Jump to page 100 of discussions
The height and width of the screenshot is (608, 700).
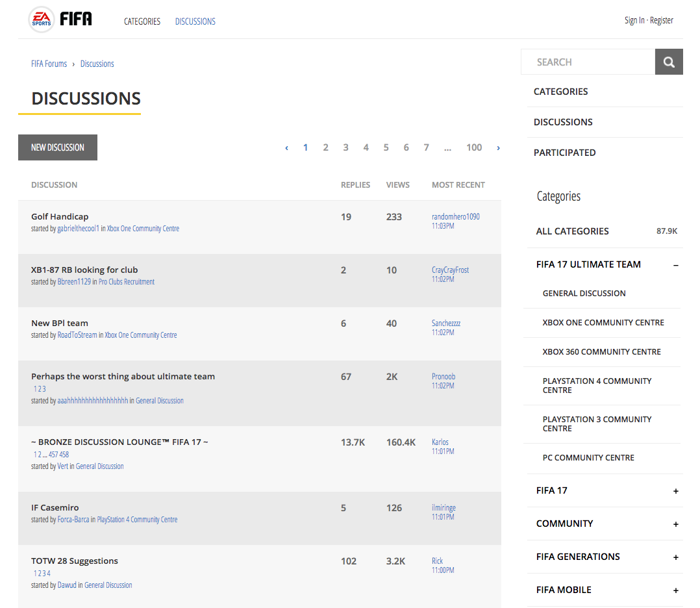click(x=474, y=147)
